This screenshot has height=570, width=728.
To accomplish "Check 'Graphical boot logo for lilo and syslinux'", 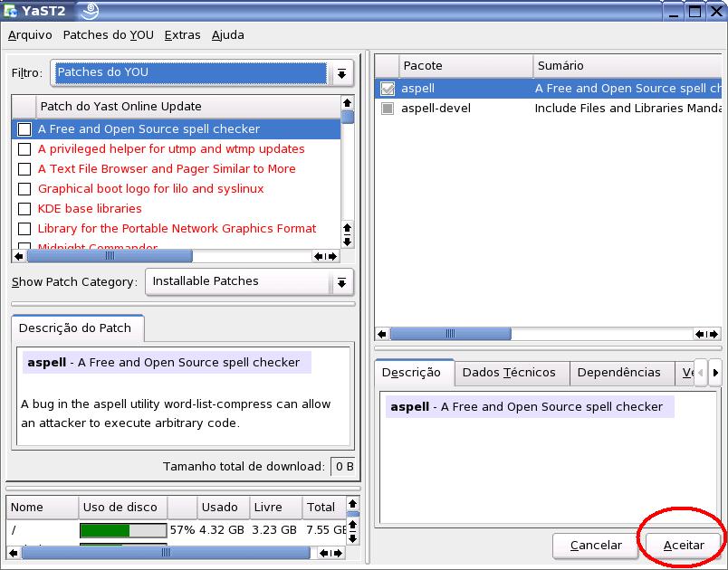I will 24,189.
